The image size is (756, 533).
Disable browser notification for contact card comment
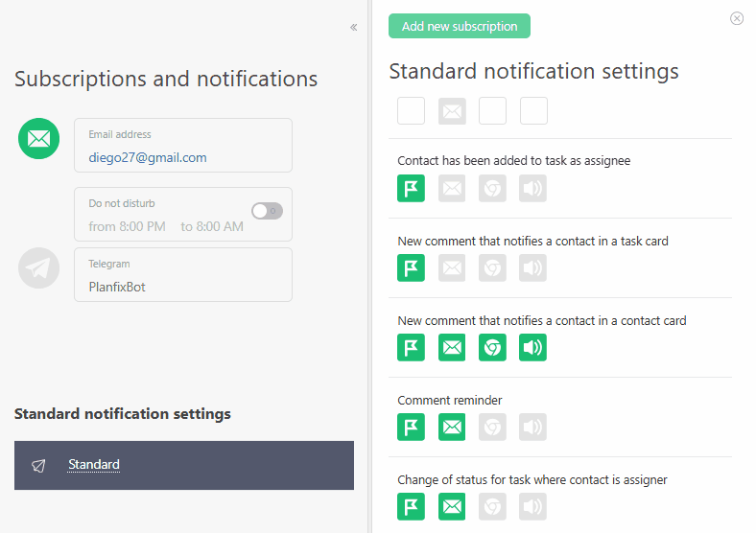(492, 347)
